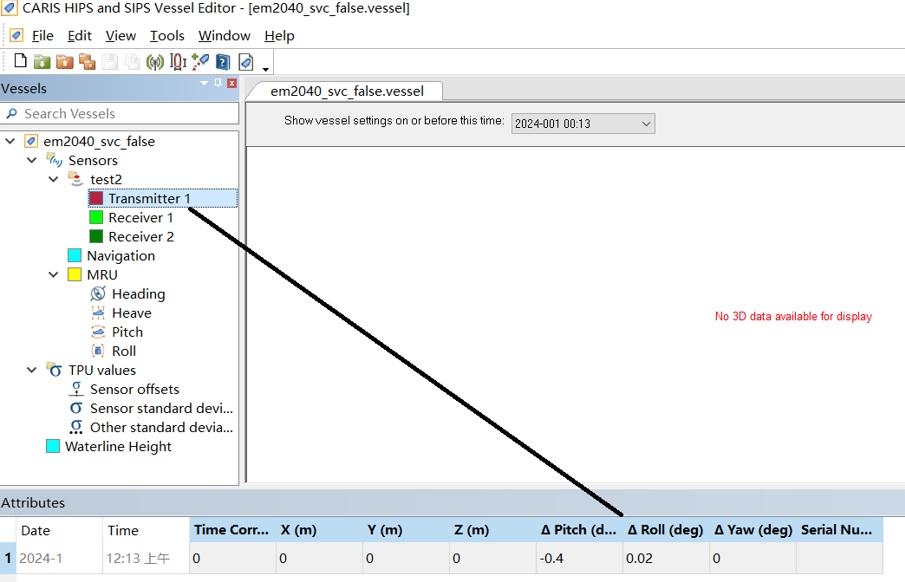This screenshot has width=905, height=582.
Task: Click the vessel shape outline icon
Action: pos(178,62)
